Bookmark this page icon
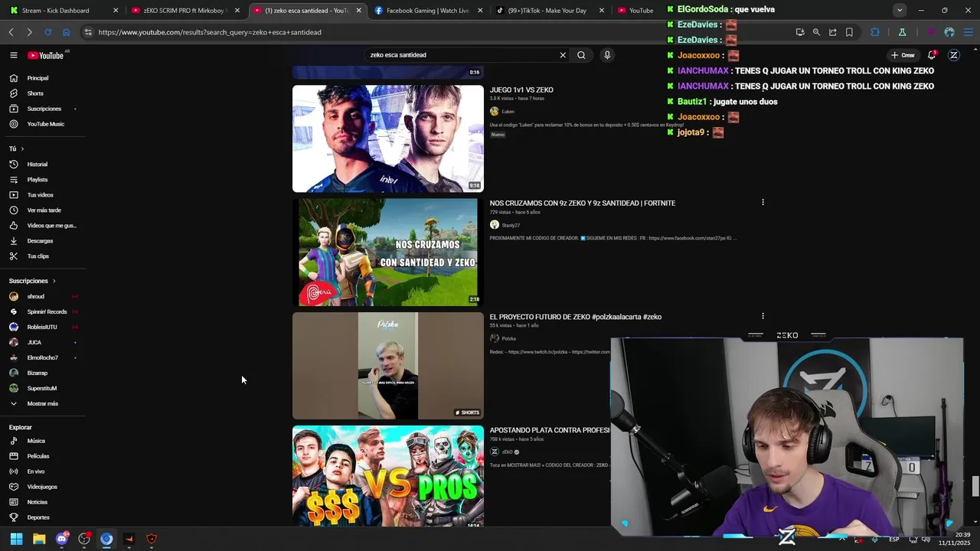980x551 pixels. pos(849,32)
